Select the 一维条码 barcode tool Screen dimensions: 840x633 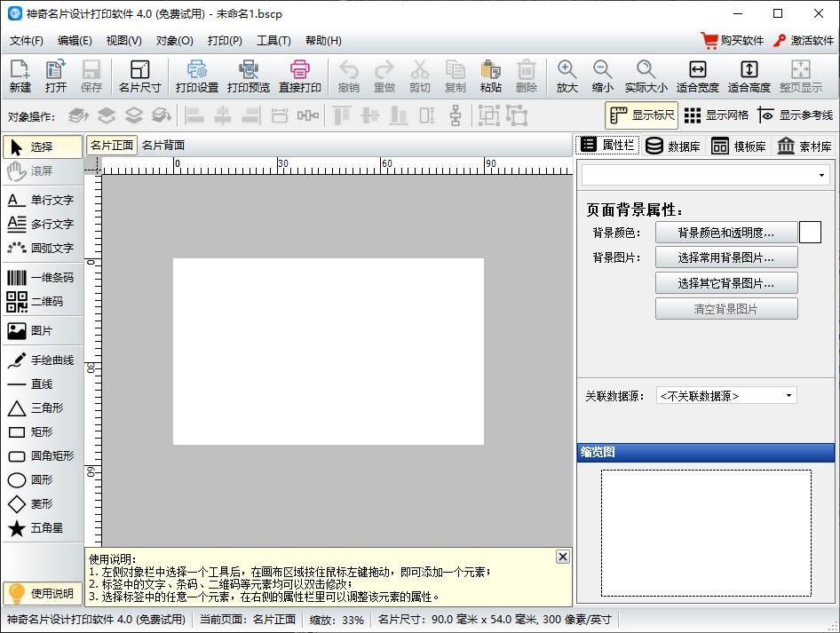tap(43, 277)
